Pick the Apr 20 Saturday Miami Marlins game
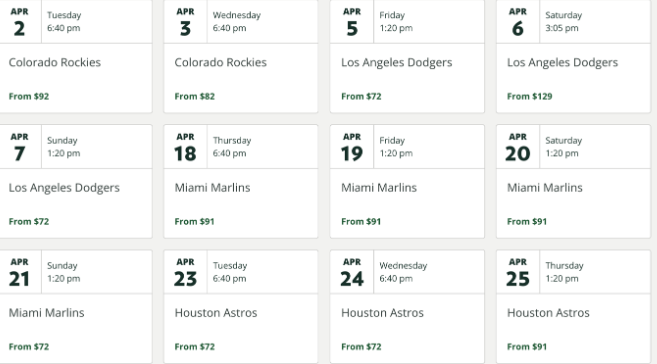The width and height of the screenshot is (657, 364). (x=573, y=181)
